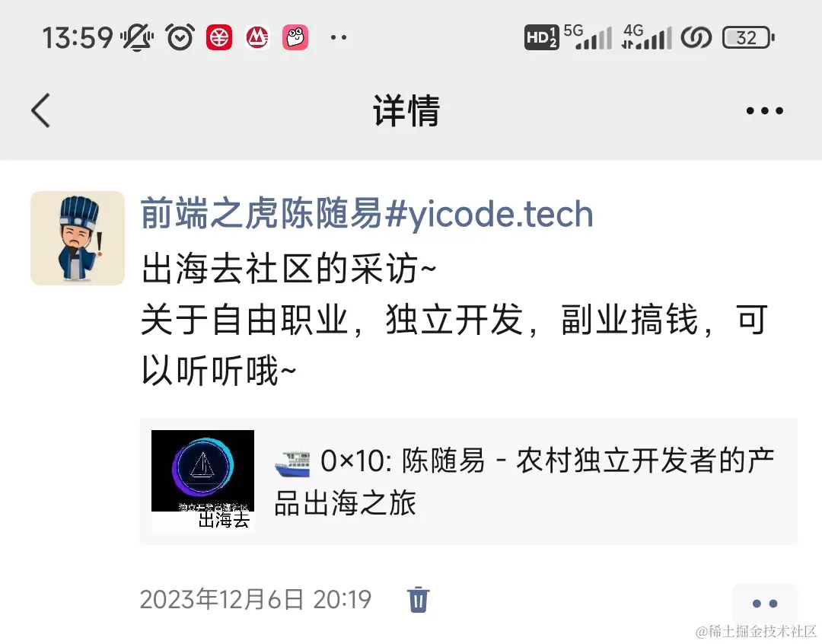Tap the China Merchants Bank notification icon

coord(257,37)
